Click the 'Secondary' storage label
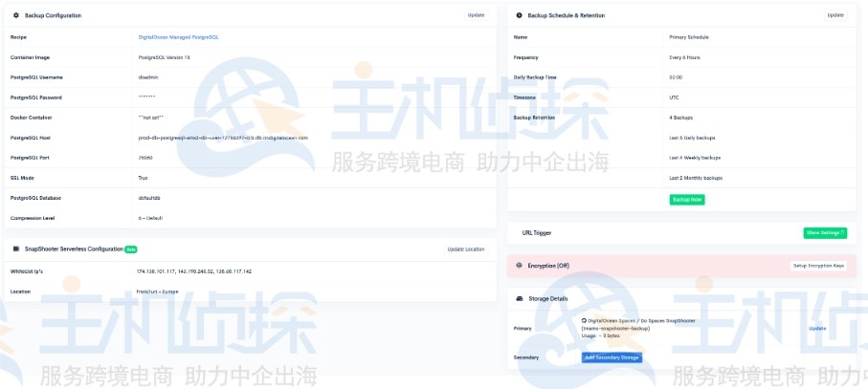 pos(526,357)
